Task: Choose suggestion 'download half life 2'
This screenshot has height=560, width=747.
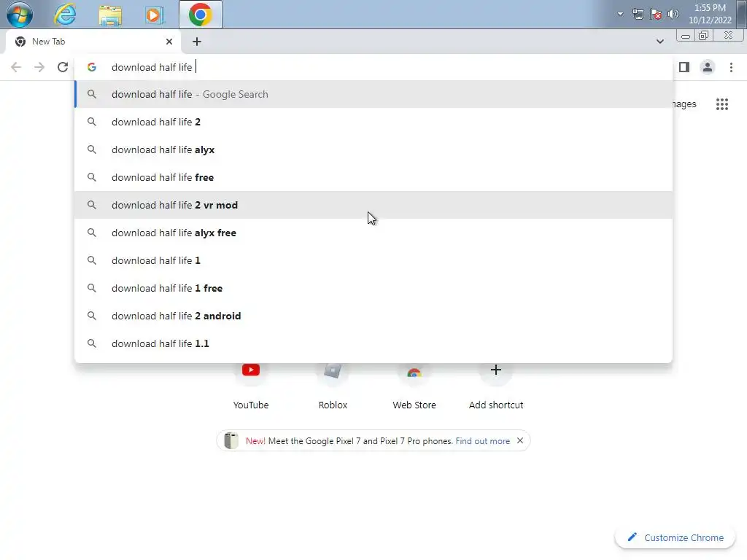Action: [373, 122]
